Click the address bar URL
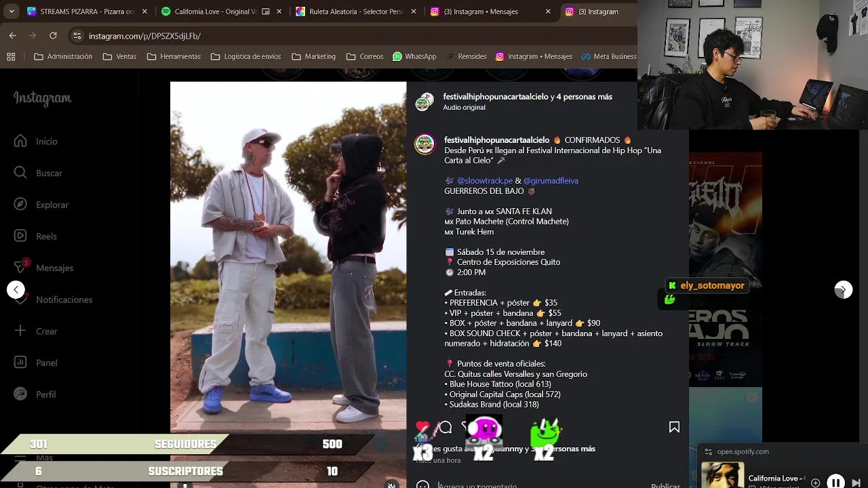The height and width of the screenshot is (488, 868). pyautogui.click(x=144, y=36)
